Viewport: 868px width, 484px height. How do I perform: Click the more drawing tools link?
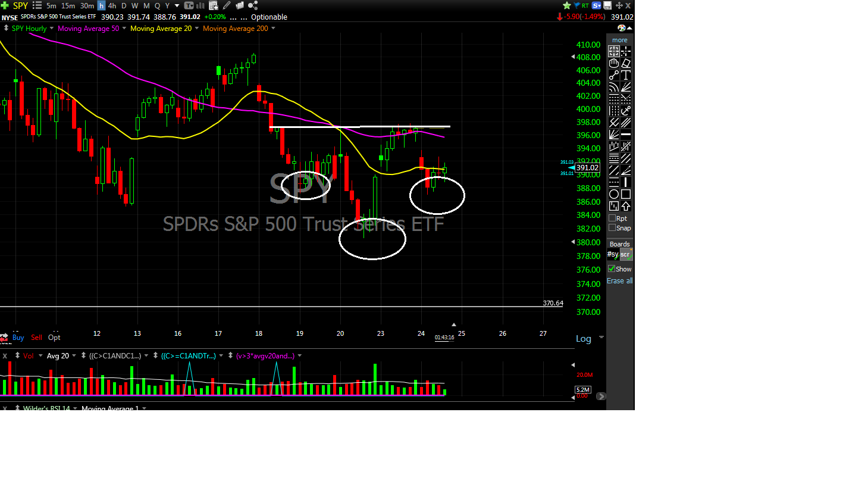pyautogui.click(x=620, y=40)
